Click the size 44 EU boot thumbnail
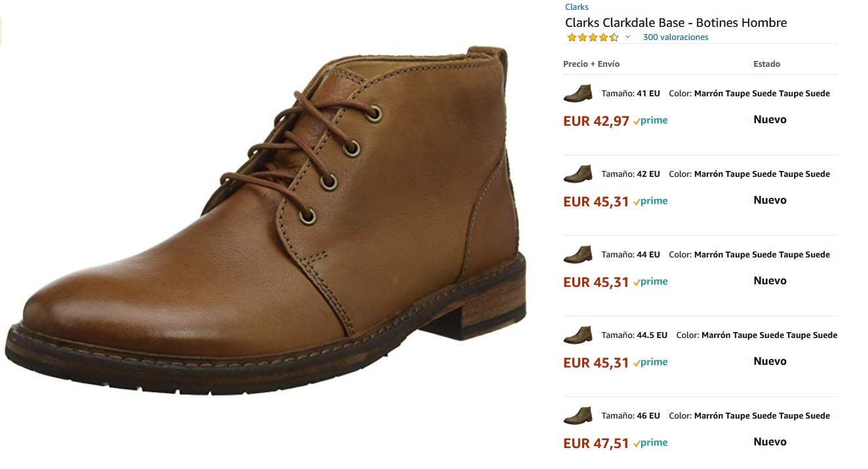The height and width of the screenshot is (469, 868). [x=578, y=254]
